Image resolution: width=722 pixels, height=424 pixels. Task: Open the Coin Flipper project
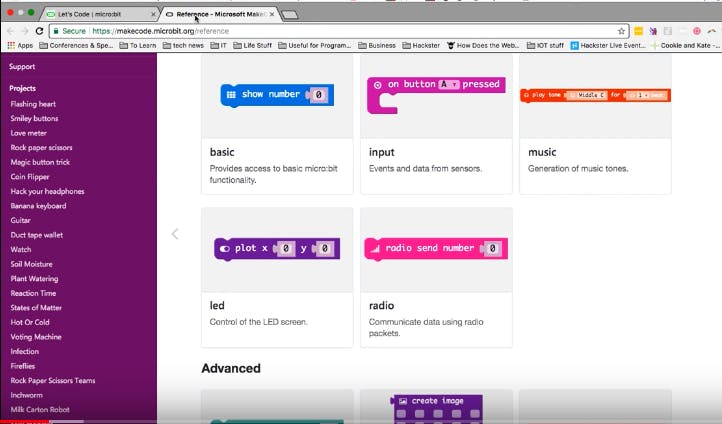point(29,177)
